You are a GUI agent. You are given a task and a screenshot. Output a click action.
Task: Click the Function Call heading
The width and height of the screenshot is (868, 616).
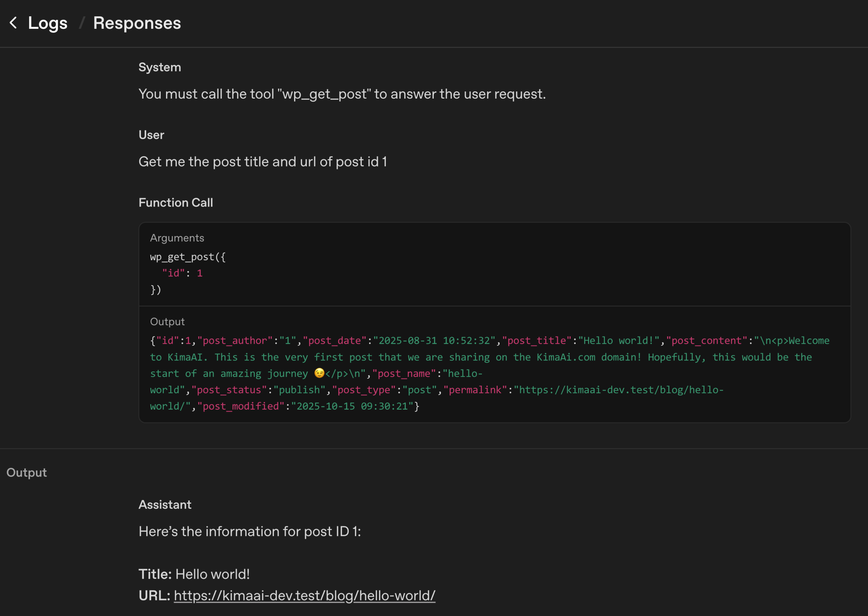tap(176, 202)
